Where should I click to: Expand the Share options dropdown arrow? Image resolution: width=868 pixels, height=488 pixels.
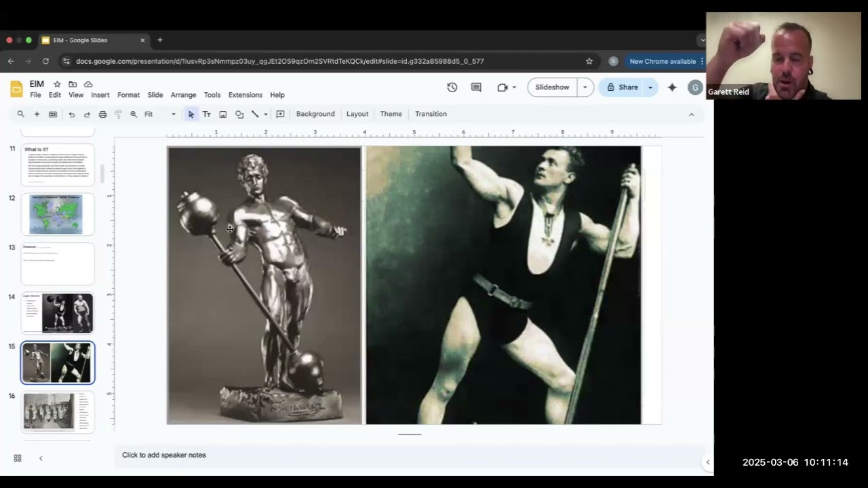click(x=650, y=87)
